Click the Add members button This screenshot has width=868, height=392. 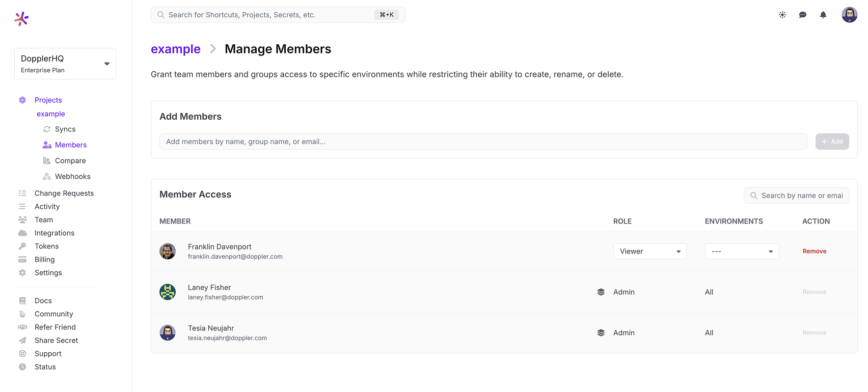[x=832, y=142]
